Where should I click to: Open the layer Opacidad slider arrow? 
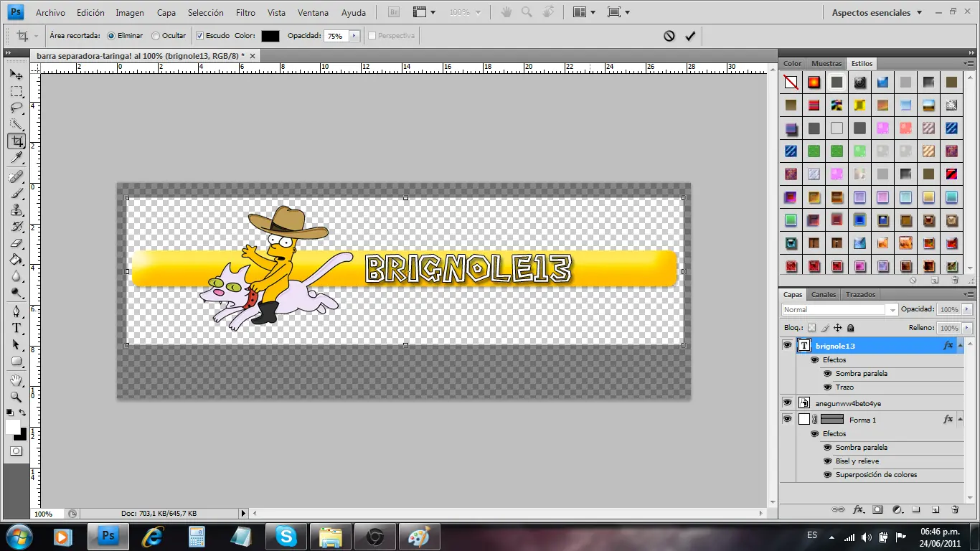point(968,310)
